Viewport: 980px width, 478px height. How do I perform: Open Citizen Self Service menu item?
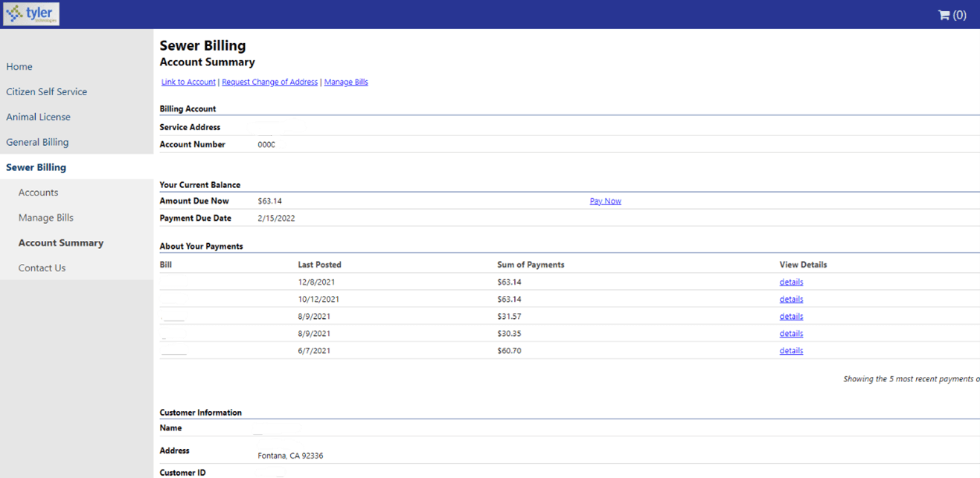pos(46,92)
